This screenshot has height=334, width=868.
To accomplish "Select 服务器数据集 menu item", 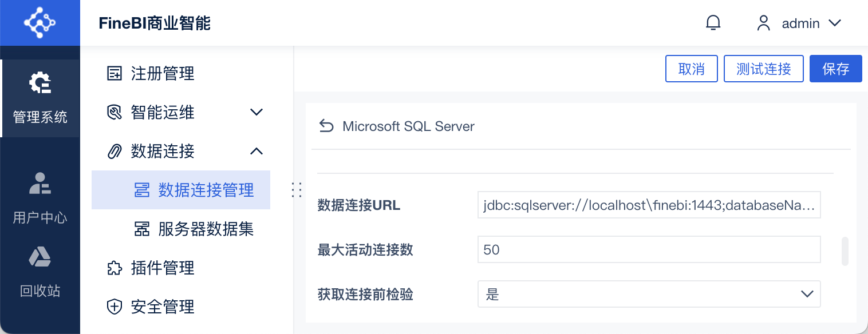I will click(206, 229).
